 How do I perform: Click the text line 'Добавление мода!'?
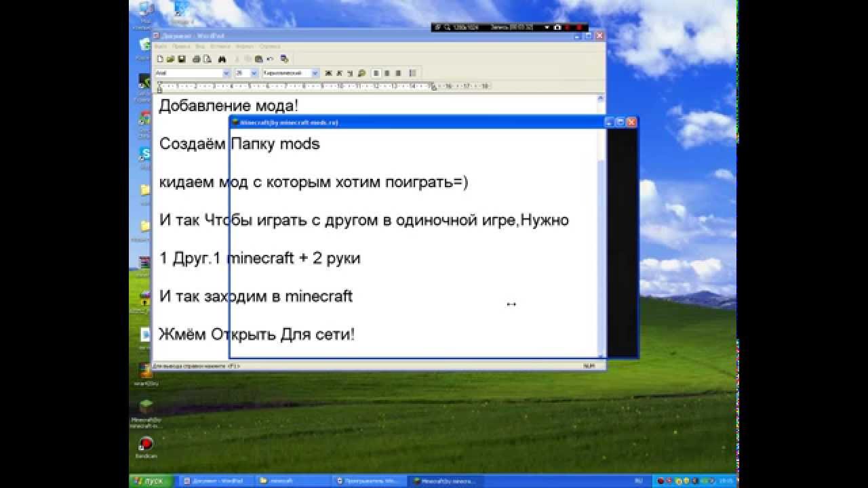(x=229, y=106)
